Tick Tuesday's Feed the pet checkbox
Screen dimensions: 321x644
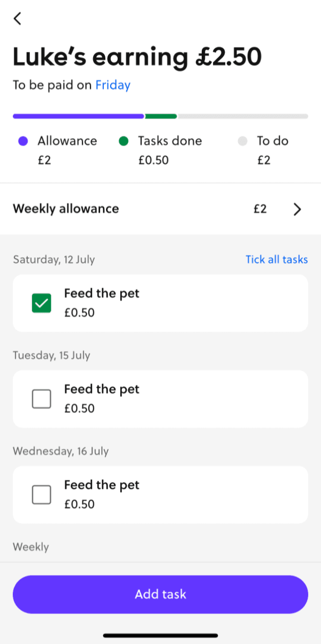(x=42, y=399)
